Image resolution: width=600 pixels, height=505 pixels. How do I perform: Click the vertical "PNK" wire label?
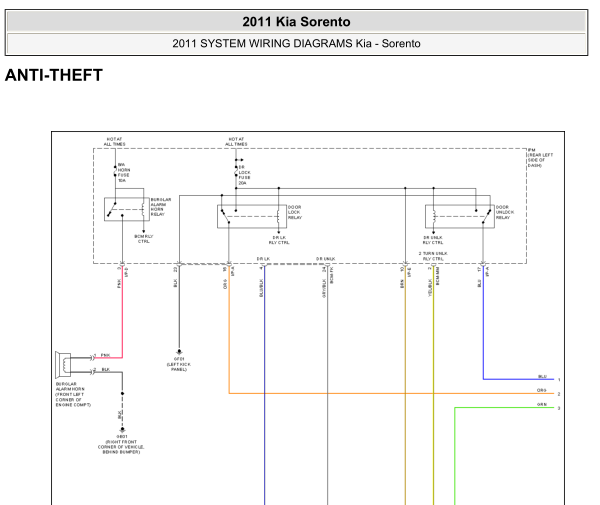[119, 283]
